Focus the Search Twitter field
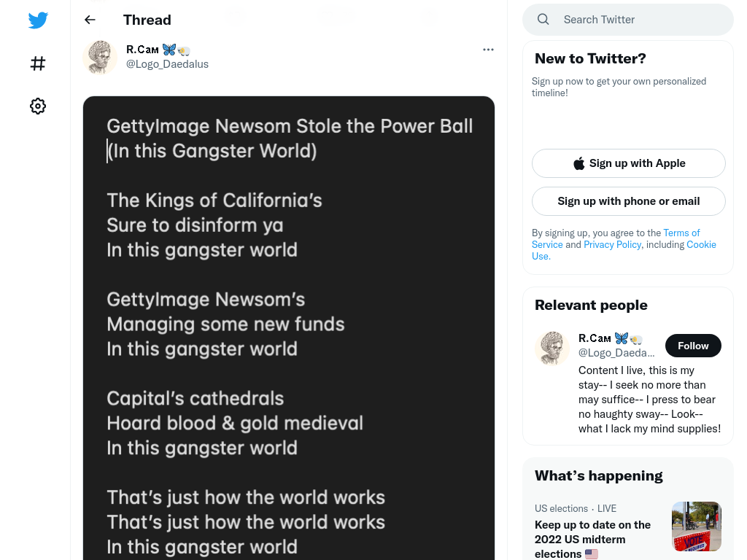The height and width of the screenshot is (560, 747). [628, 20]
